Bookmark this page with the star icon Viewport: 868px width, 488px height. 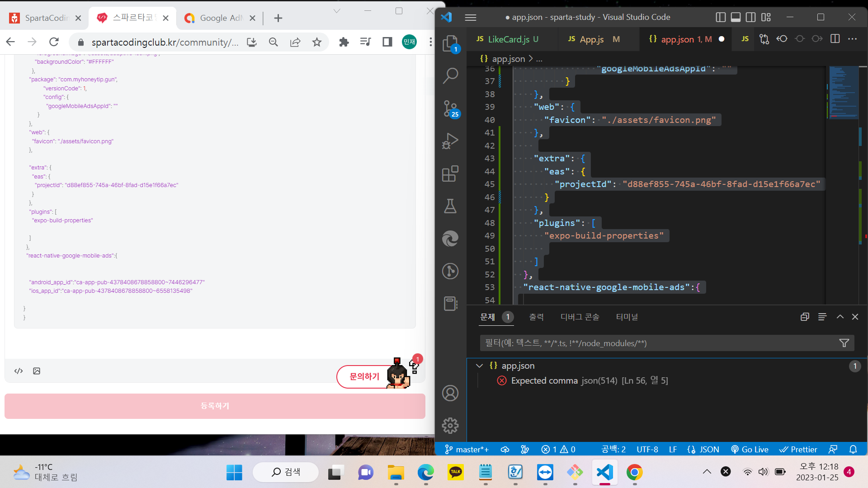[317, 42]
